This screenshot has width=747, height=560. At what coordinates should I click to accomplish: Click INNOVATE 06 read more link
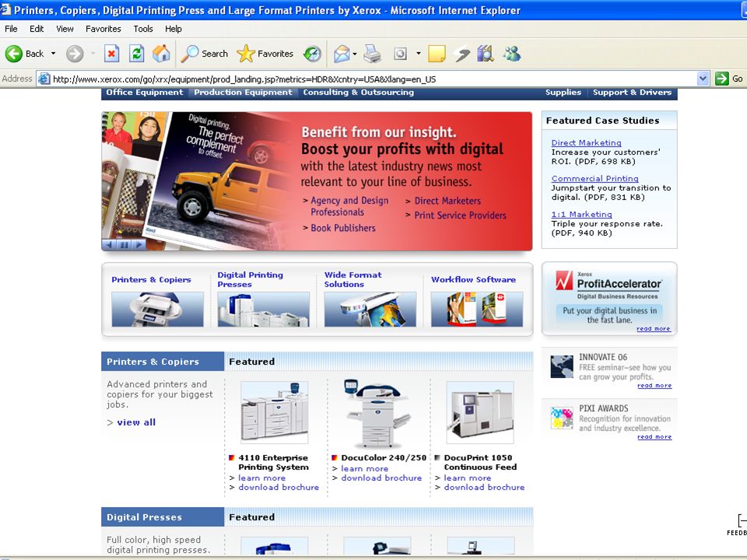(654, 386)
